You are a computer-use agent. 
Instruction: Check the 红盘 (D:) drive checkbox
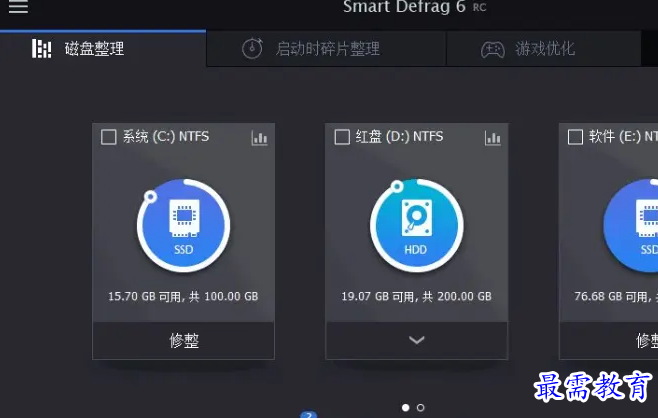click(342, 137)
